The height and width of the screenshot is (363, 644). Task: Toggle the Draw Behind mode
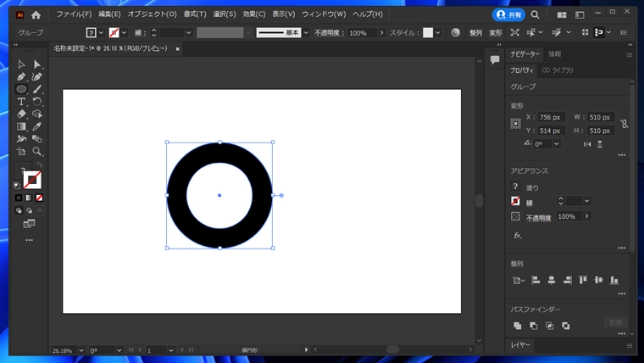point(29,210)
